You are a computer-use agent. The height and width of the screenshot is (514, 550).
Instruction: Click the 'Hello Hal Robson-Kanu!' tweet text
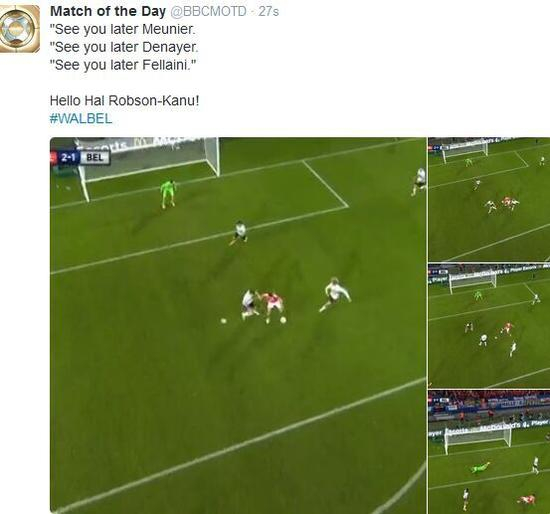(124, 101)
